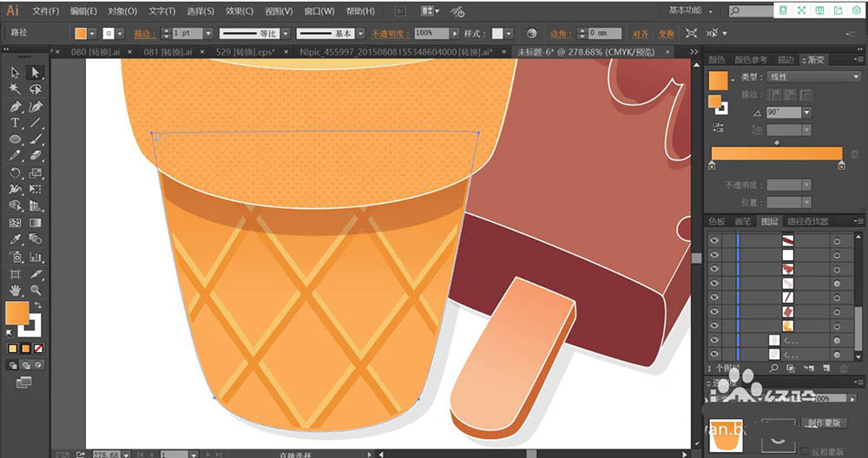This screenshot has width=868, height=458.
Task: Open the 基本 brush definition dropdown
Action: coord(361,34)
